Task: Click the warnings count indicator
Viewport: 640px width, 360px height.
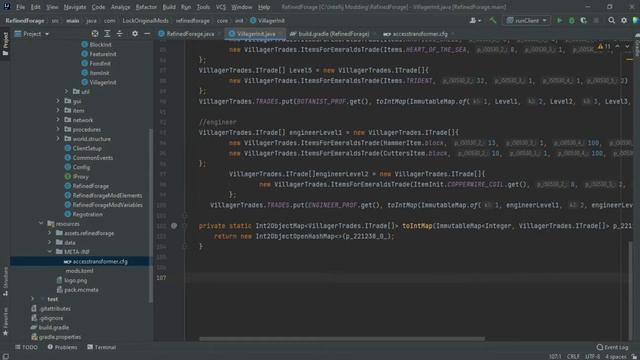Action: (x=604, y=47)
